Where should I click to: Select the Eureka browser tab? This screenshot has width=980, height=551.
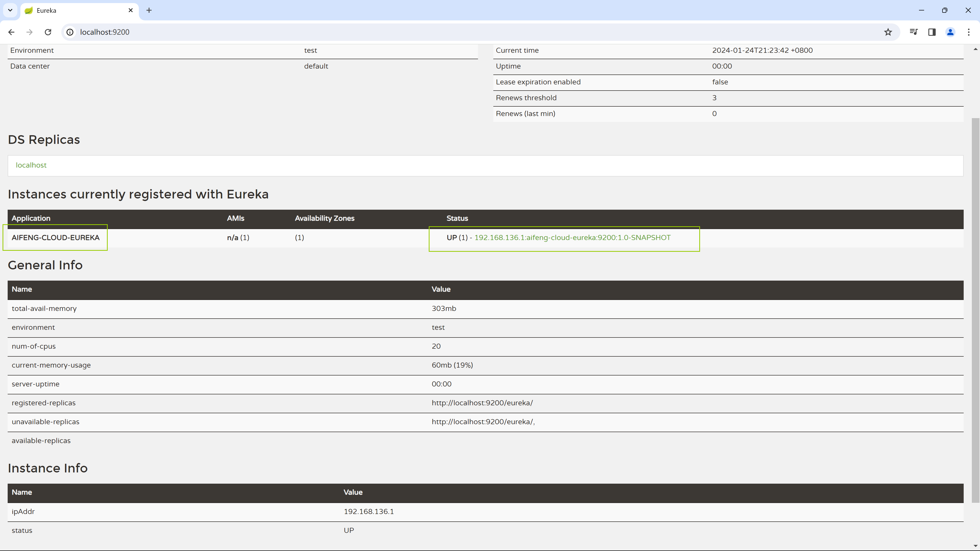click(79, 10)
